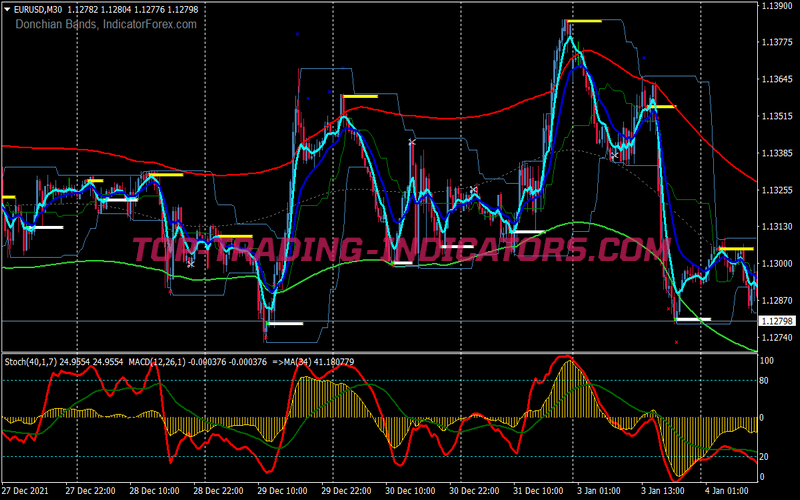Click the 29 Dec 22:00 time axis label
800x500 pixels.
(346, 491)
